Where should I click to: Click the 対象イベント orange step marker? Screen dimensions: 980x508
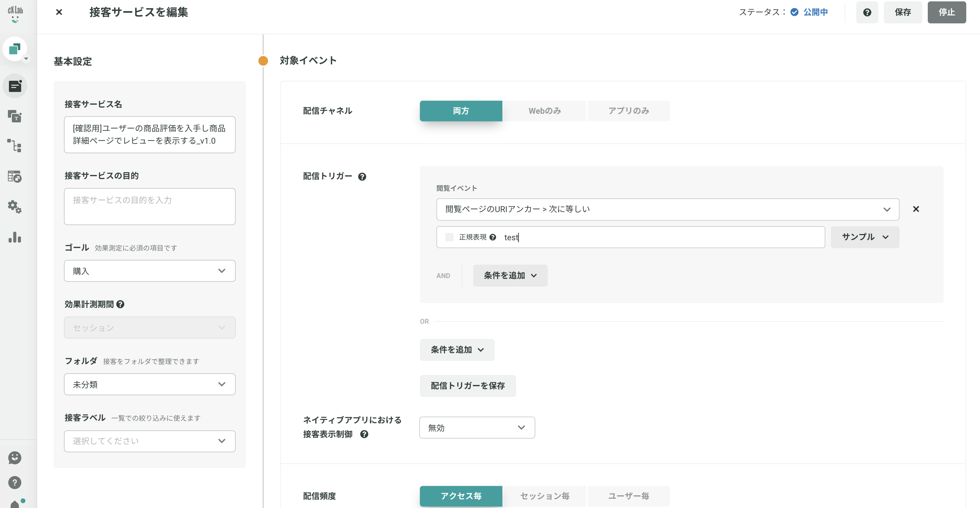tap(263, 60)
